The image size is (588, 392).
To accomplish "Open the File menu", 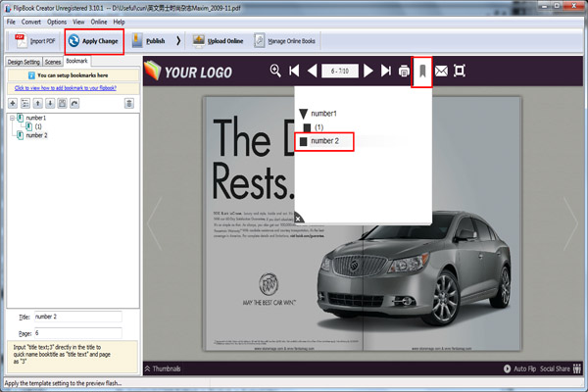I will [11, 22].
